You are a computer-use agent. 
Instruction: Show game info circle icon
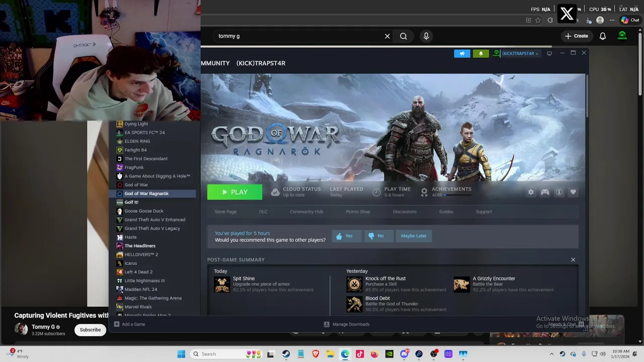pos(559,192)
